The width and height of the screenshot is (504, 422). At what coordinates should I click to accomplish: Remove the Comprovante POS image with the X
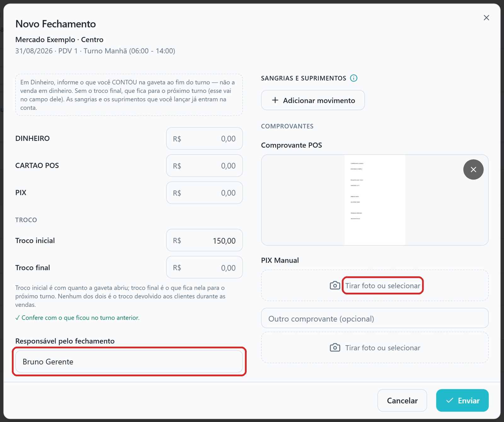pos(473,170)
